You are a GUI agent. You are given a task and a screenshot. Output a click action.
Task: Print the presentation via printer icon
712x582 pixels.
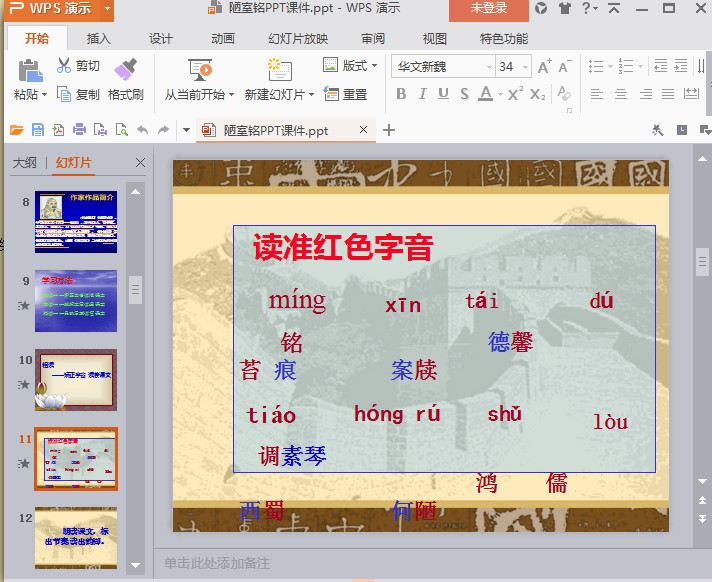[x=79, y=130]
